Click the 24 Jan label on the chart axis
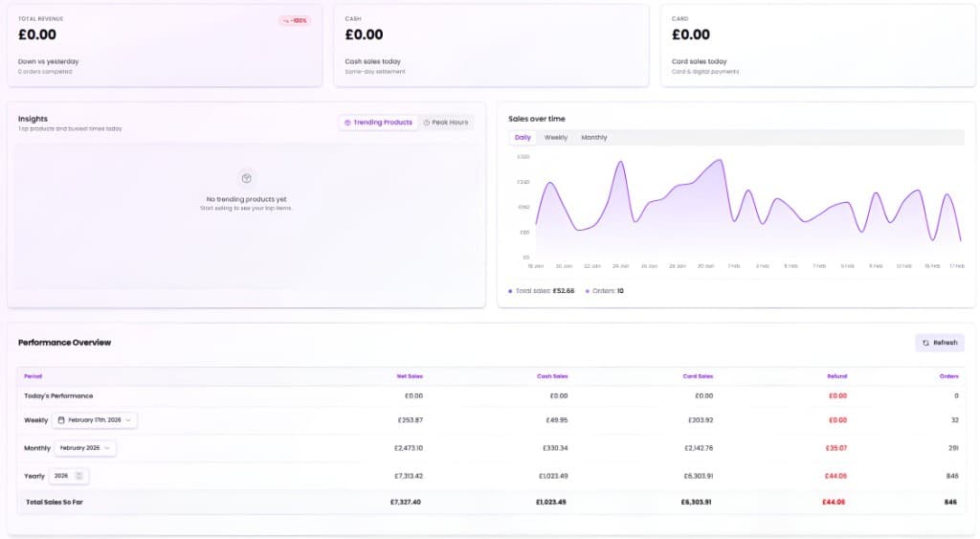 click(620, 266)
